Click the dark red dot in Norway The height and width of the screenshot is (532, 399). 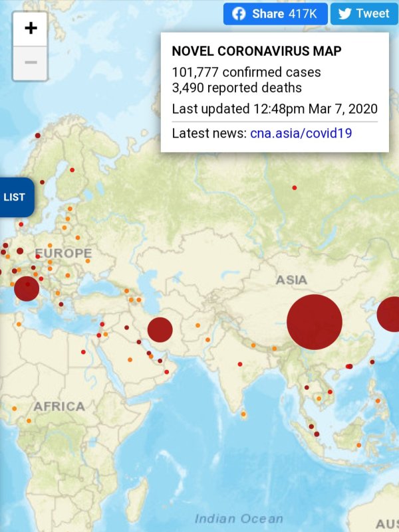[x=38, y=135]
